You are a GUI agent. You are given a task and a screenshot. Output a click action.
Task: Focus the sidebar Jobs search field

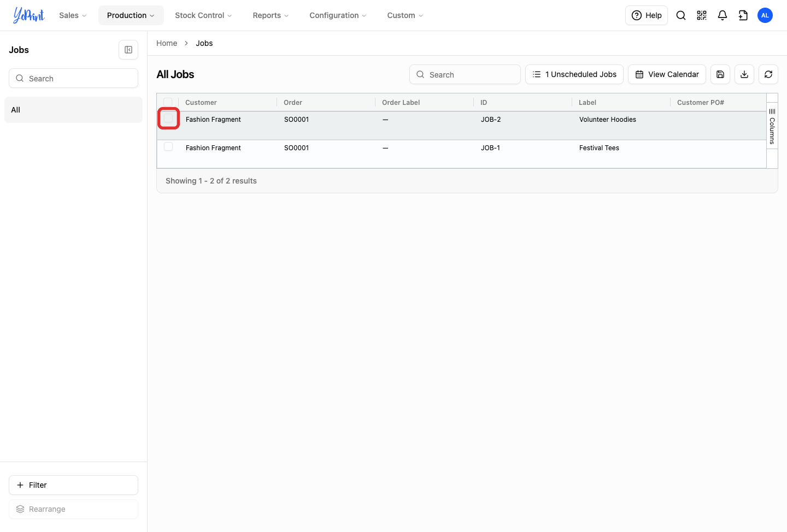pyautogui.click(x=73, y=78)
